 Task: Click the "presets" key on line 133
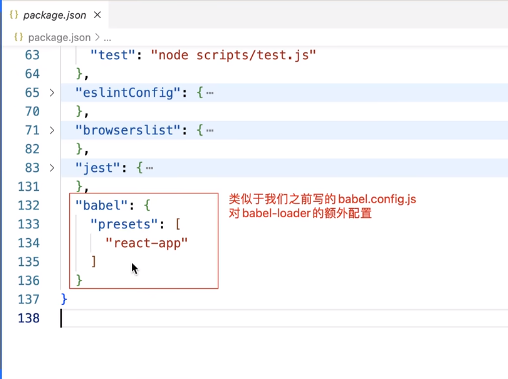click(124, 224)
